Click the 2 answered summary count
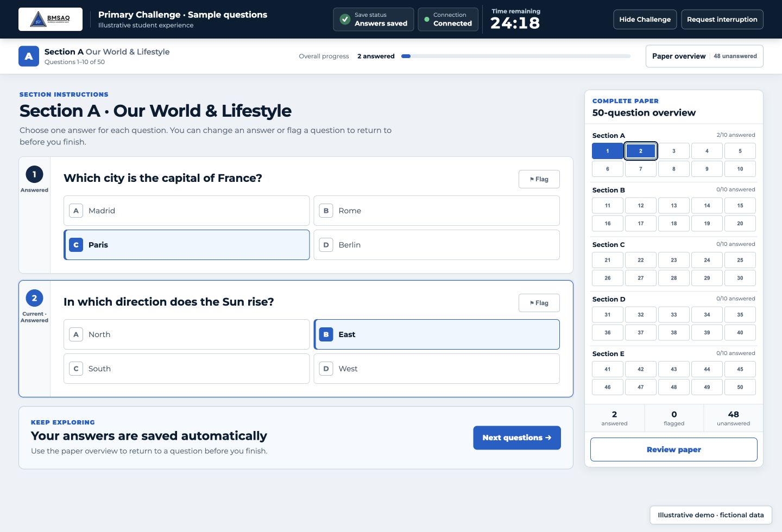Image resolution: width=782 pixels, height=532 pixels. [x=615, y=418]
